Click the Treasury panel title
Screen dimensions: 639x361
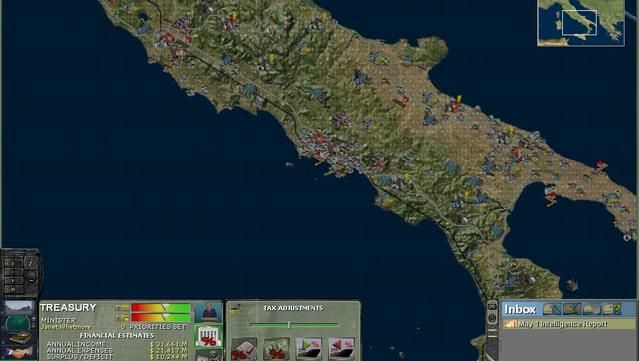[68, 307]
